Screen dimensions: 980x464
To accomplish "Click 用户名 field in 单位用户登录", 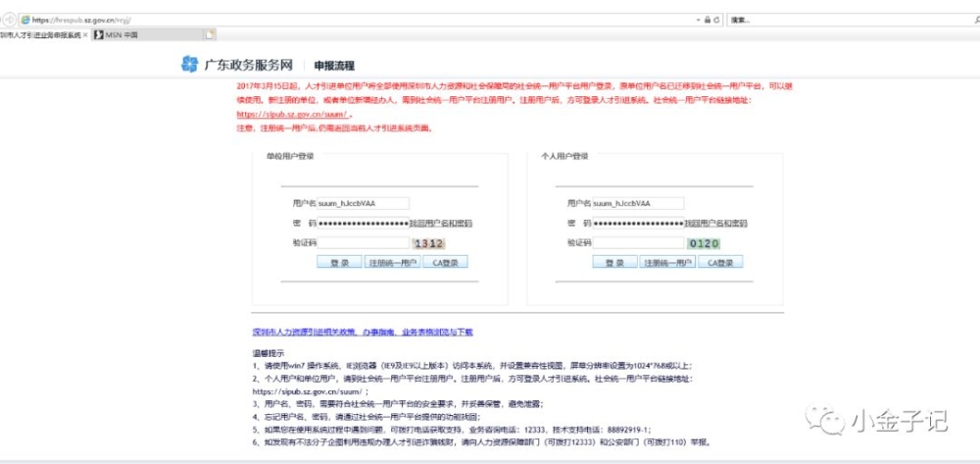I will click(364, 203).
